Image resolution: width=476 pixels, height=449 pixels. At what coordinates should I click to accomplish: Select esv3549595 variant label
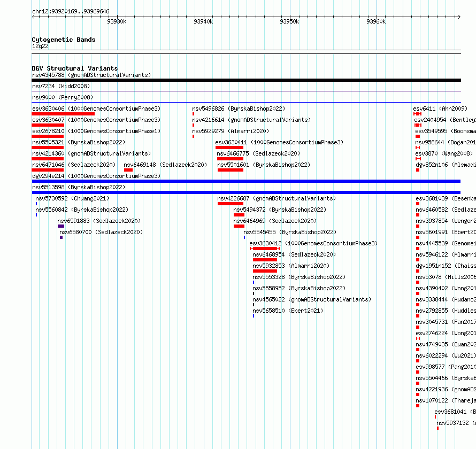pos(446,131)
